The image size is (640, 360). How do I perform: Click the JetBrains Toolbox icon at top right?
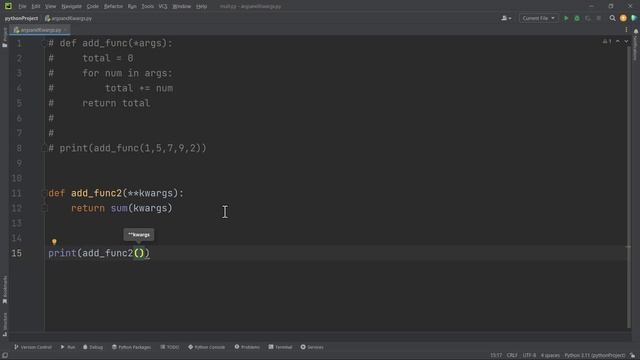pos(634,18)
